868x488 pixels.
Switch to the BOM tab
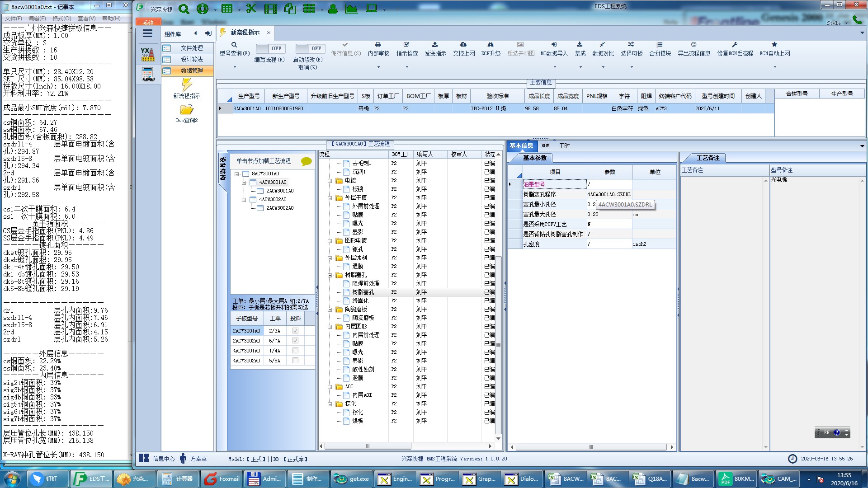[x=545, y=146]
